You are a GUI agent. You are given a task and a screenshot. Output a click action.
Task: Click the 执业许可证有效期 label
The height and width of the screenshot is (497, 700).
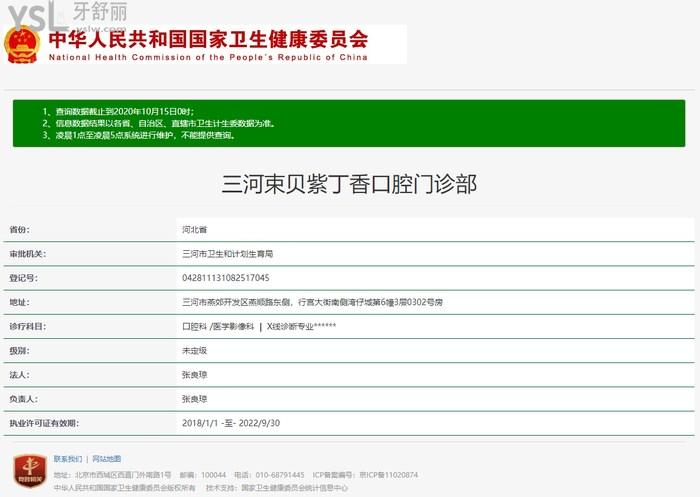[44, 423]
